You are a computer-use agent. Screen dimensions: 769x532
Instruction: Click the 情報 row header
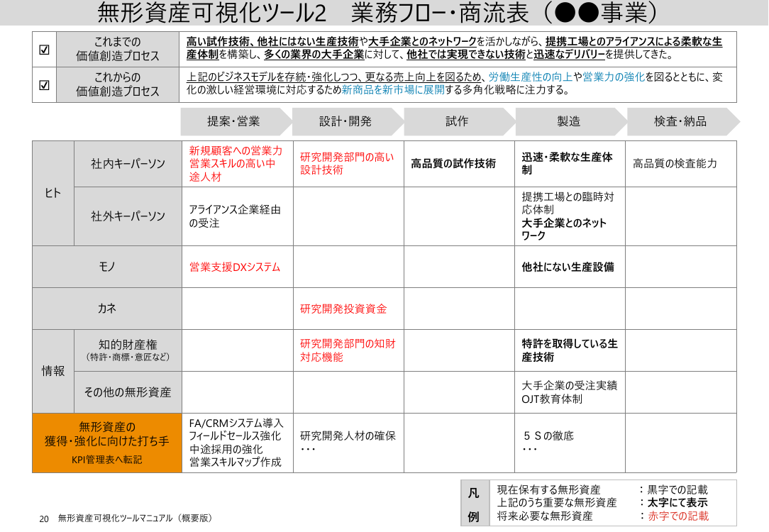pyautogui.click(x=53, y=371)
